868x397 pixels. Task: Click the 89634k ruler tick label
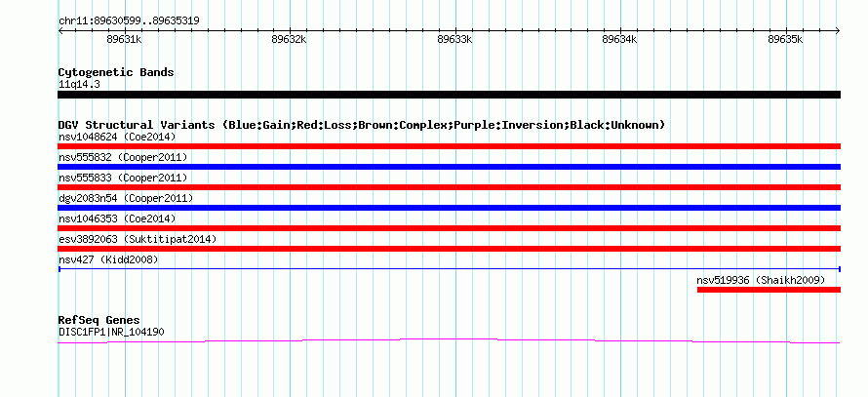(620, 39)
